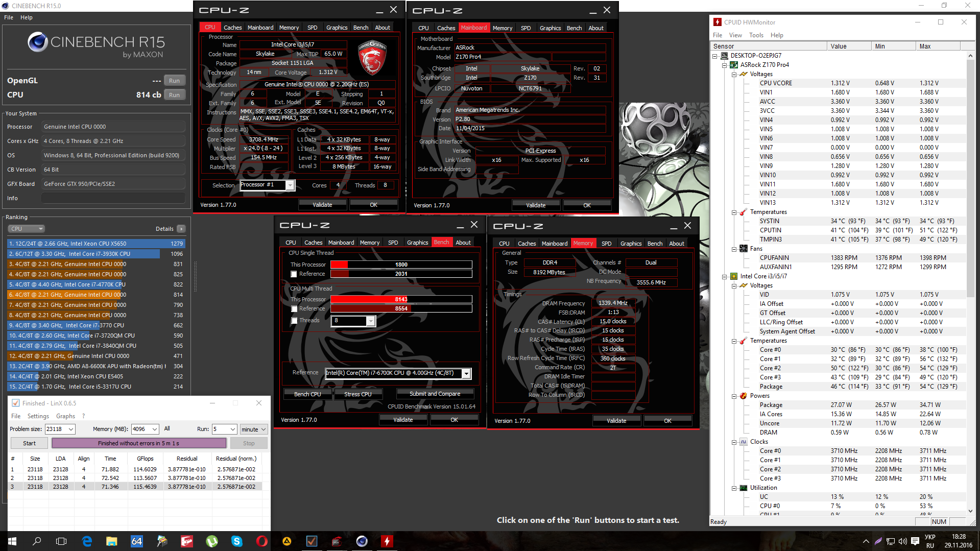Screen dimensions: 980x551
Task: Open the notification center icon in tray
Action: point(915,541)
